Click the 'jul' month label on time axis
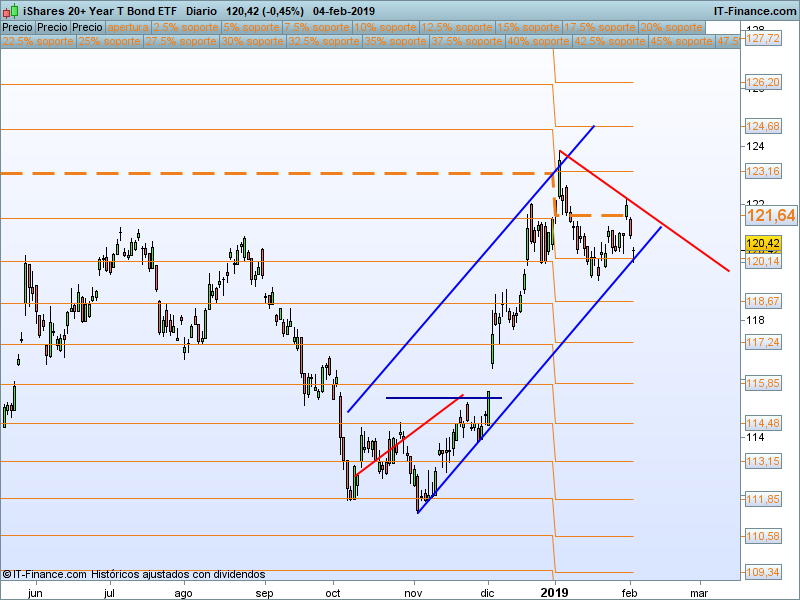The height and width of the screenshot is (600, 800). click(x=109, y=593)
